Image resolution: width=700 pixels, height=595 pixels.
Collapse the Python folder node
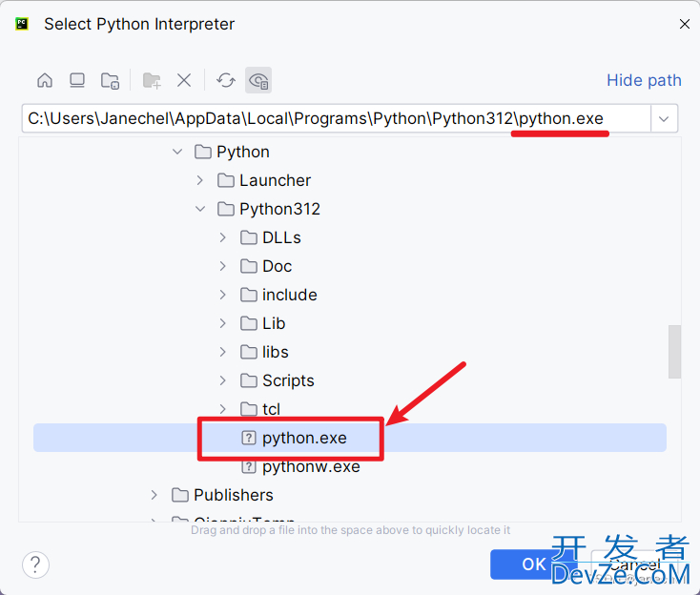pos(177,152)
